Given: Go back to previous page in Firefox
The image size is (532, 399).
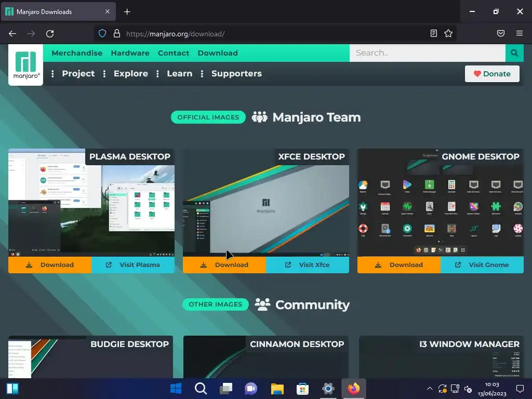Looking at the screenshot, I should pos(12,34).
